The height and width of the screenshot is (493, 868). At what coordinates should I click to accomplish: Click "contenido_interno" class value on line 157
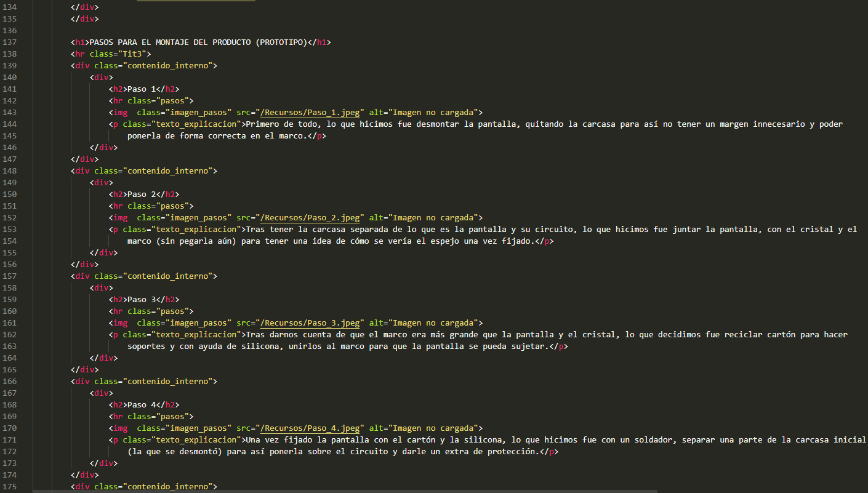[x=167, y=276]
